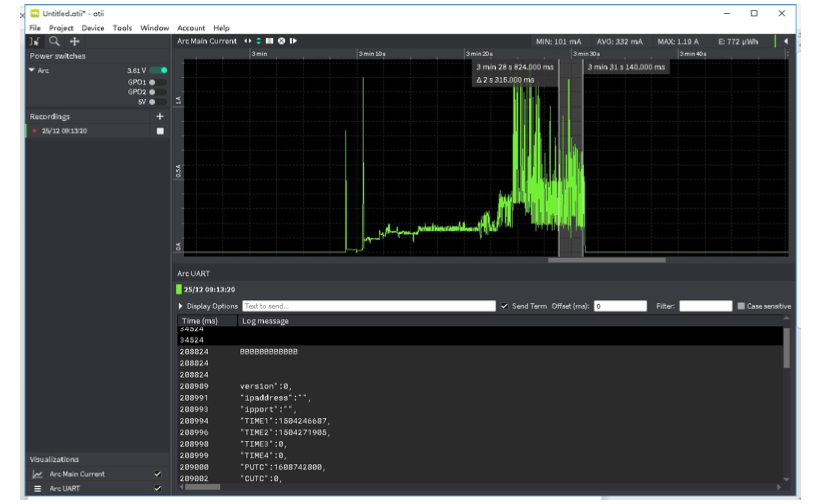Viewport: 822px width, 504px height.
Task: Click the horizontal fit arrows icon
Action: (x=248, y=41)
